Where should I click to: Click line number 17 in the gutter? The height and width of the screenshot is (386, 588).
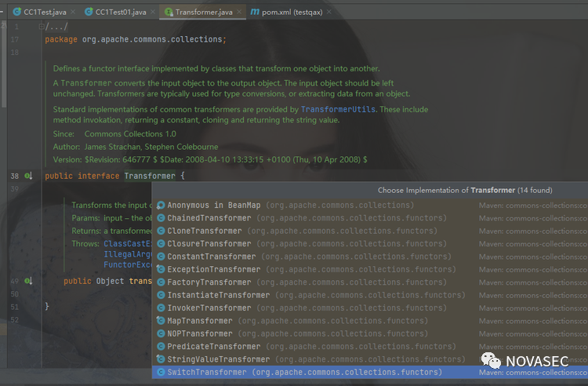15,39
